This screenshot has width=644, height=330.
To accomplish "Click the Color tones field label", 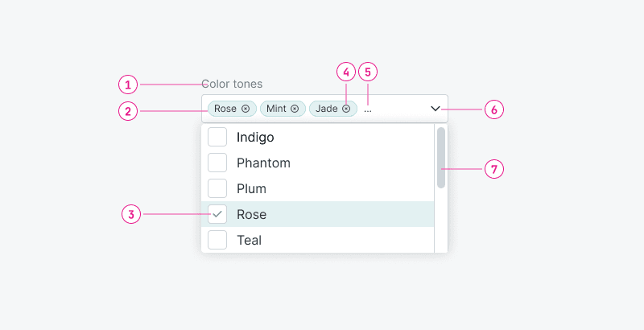I will click(x=232, y=84).
